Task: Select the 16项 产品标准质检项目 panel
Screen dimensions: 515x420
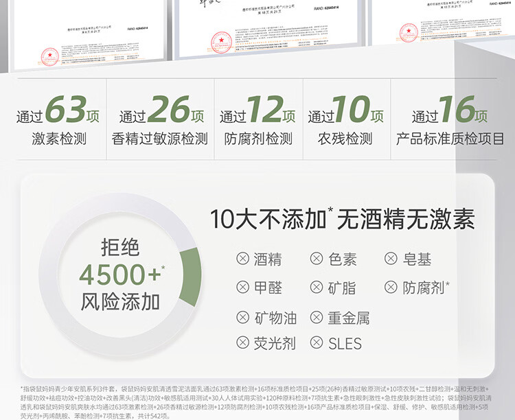Action: [450, 121]
